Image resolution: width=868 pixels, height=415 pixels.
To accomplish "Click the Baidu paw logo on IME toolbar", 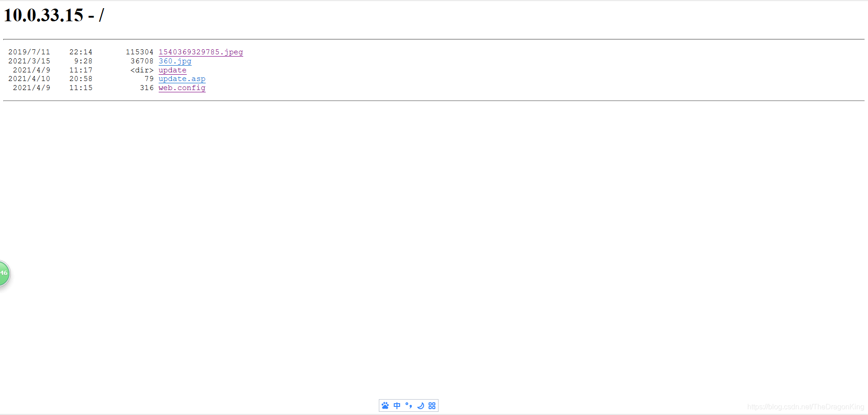I will (385, 405).
